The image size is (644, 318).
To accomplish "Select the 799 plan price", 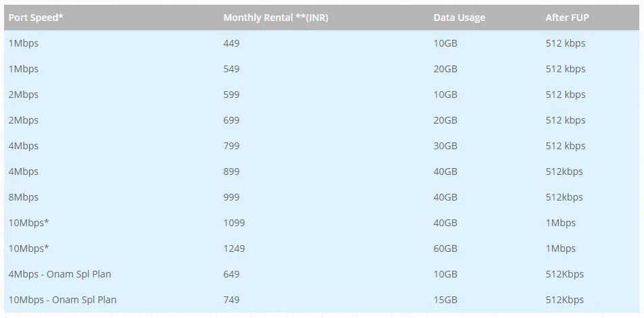I will click(231, 146).
